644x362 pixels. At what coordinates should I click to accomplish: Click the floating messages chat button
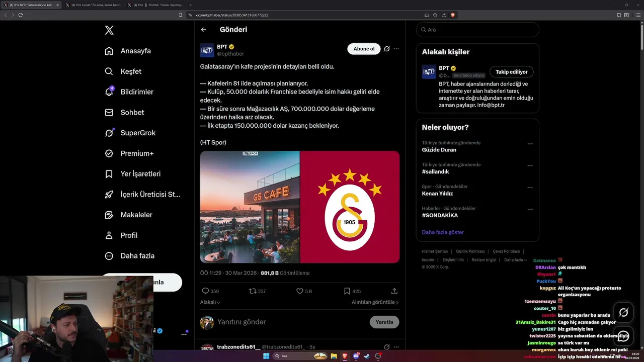click(x=623, y=336)
